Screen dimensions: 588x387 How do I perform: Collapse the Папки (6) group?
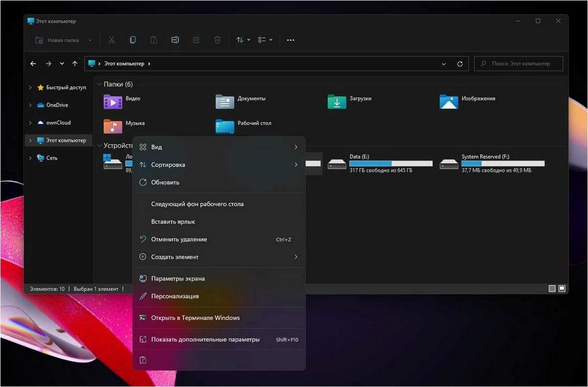[x=99, y=84]
